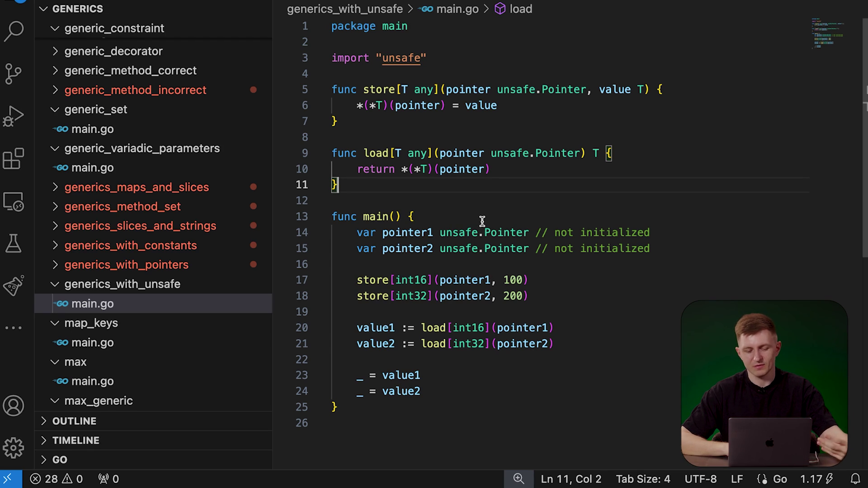Screen dimensions: 868x488
Task: Open main.go under map_keys folder
Action: [x=92, y=343]
